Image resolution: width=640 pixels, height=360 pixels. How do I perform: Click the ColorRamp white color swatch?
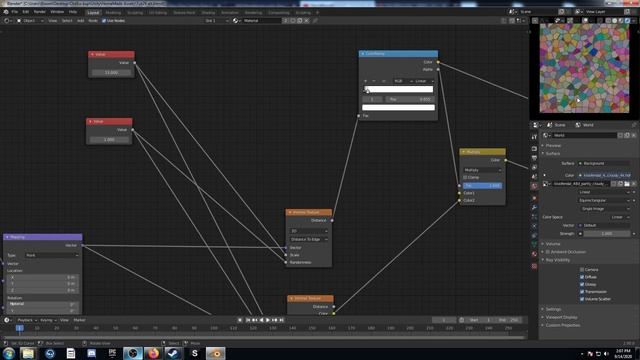point(398,107)
